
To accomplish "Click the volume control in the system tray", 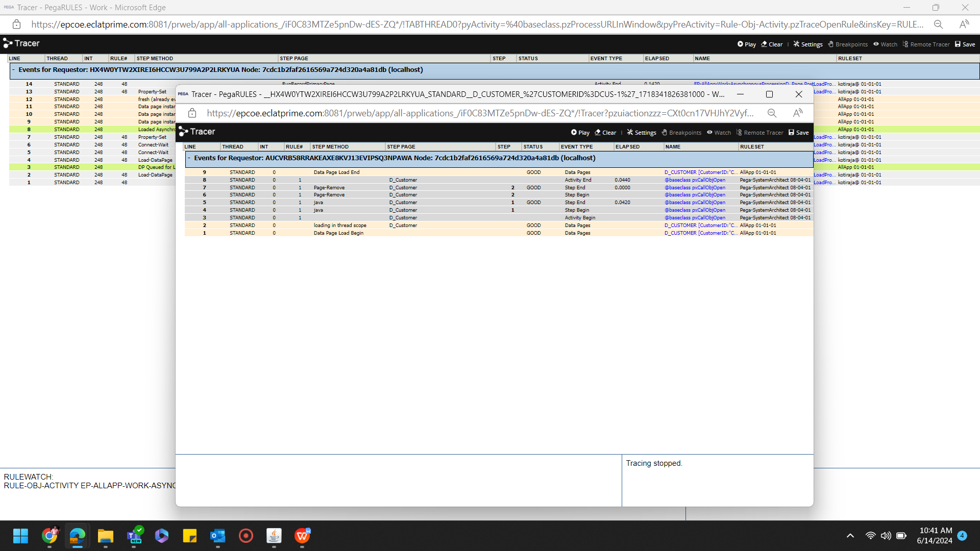I will (x=886, y=536).
